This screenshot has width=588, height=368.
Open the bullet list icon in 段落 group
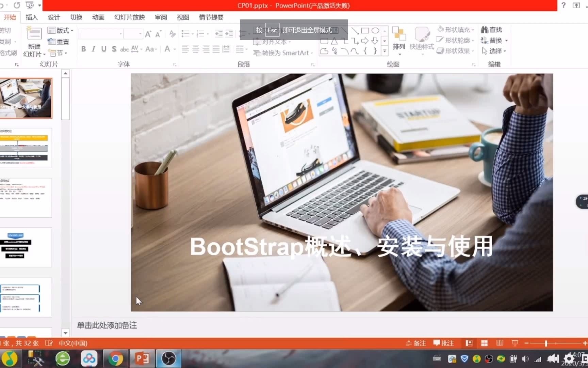(185, 33)
